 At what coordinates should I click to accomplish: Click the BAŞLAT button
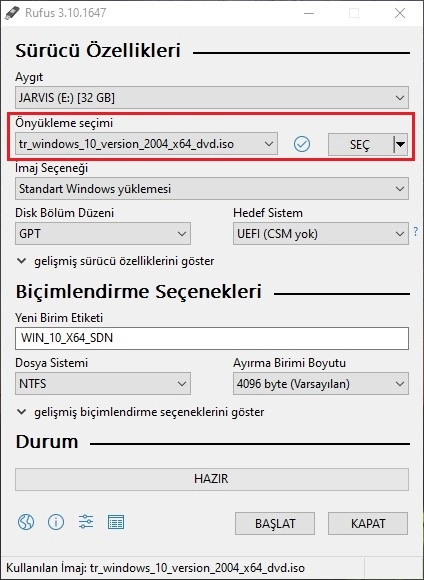(x=275, y=523)
